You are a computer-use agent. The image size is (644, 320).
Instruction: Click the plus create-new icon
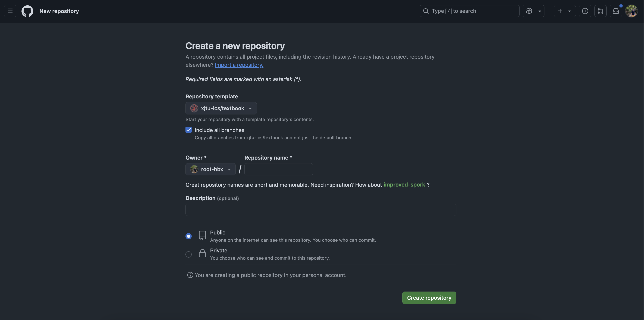point(560,11)
